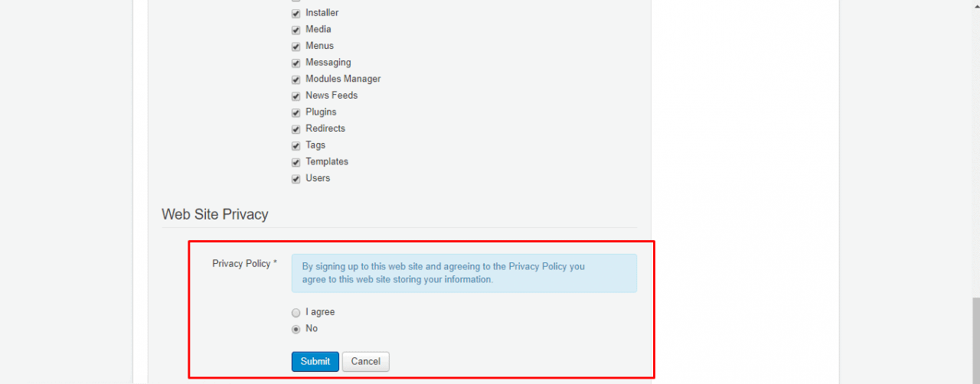Toggle the Users checkbox
980x384 pixels.
pos(296,179)
